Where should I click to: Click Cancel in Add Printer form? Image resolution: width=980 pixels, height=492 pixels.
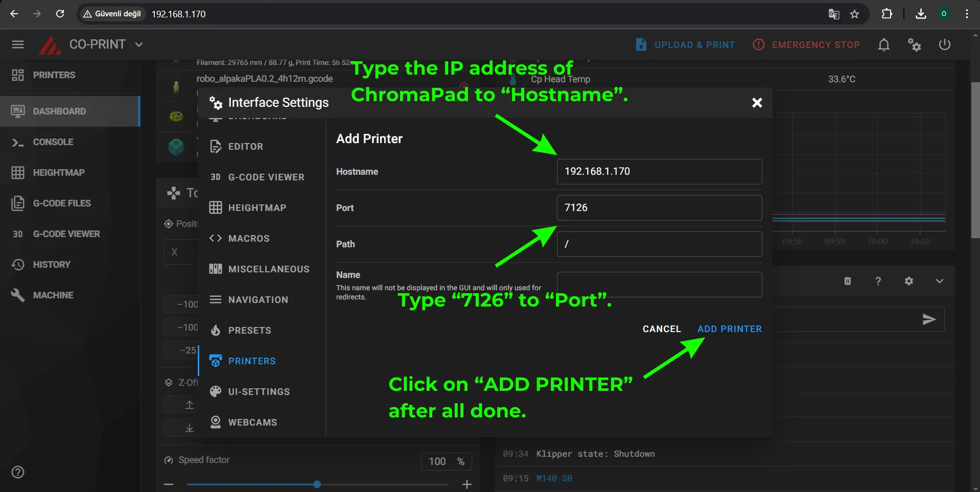(x=662, y=329)
